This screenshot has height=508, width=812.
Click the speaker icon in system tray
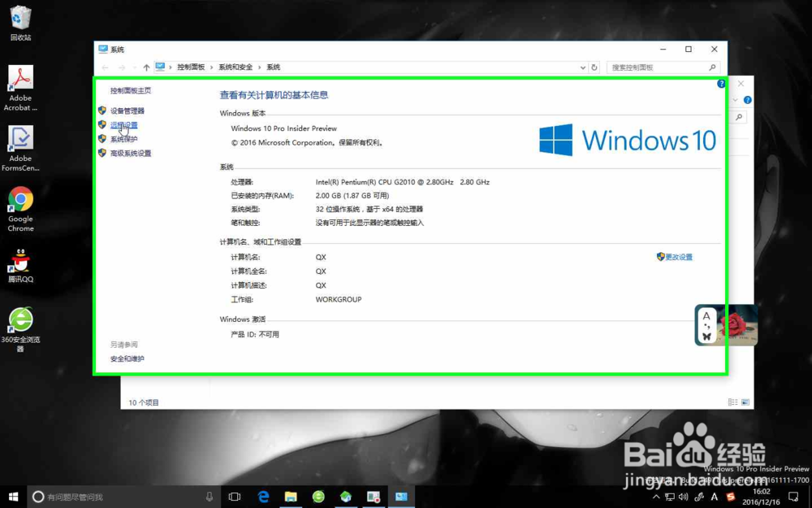[683, 497]
